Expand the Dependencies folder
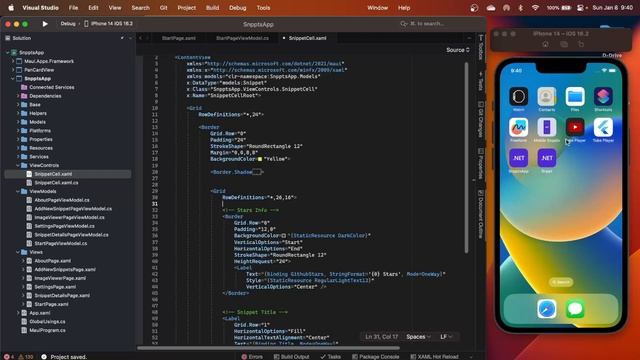The image size is (640, 360). click(x=18, y=96)
